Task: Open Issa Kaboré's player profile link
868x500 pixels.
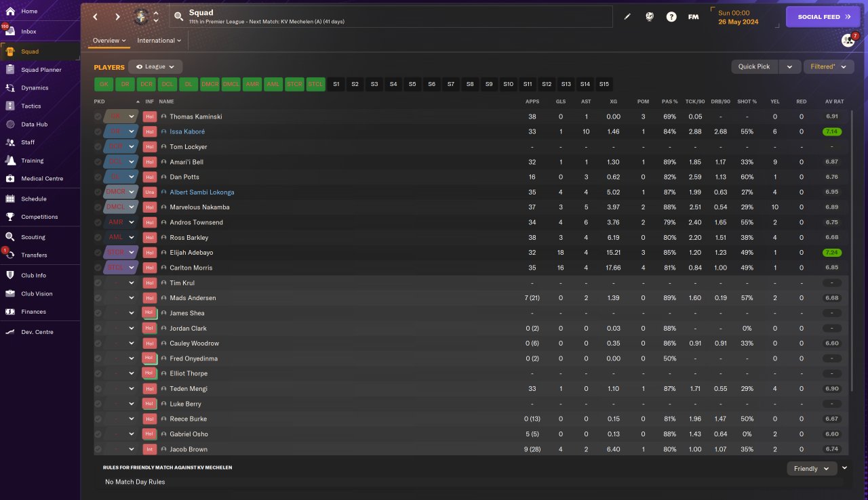Action: click(x=187, y=131)
